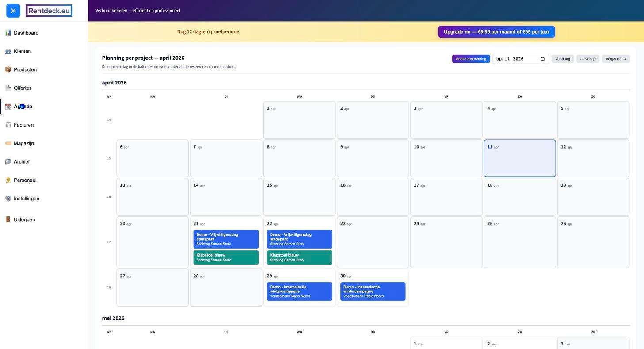Click the Offertes document icon
644x349 pixels.
(x=8, y=88)
